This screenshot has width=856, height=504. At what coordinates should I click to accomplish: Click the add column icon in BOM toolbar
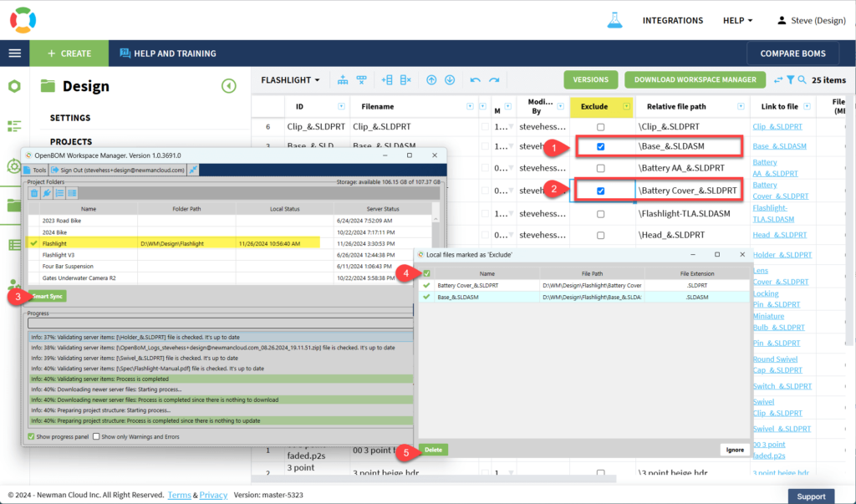coord(387,80)
